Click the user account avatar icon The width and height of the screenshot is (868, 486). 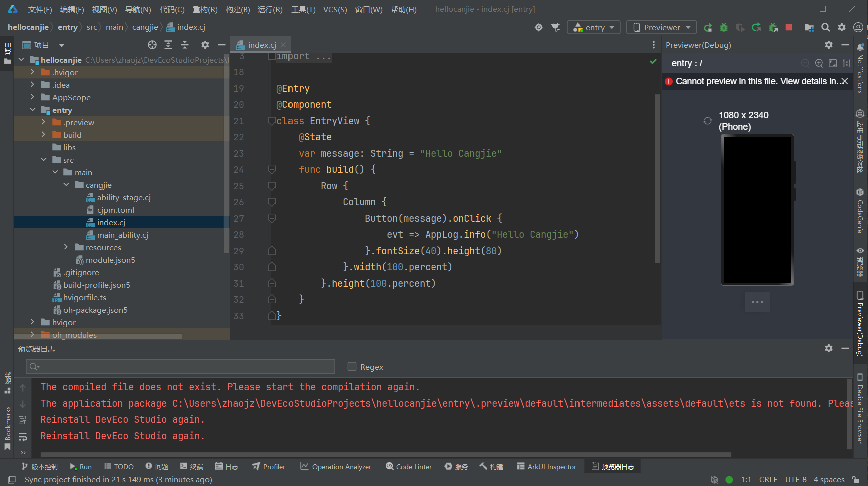pos(858,27)
